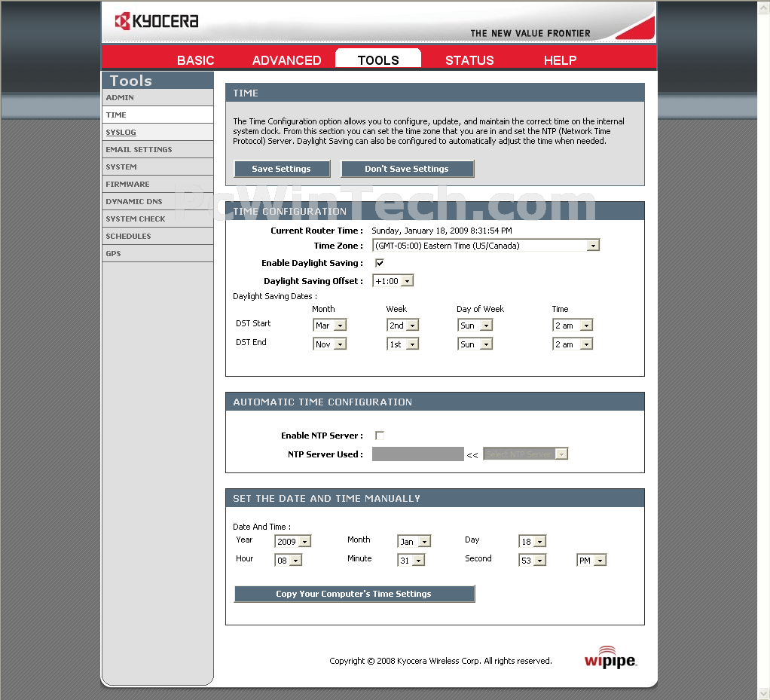Click the NTP Server Used input field

point(418,454)
